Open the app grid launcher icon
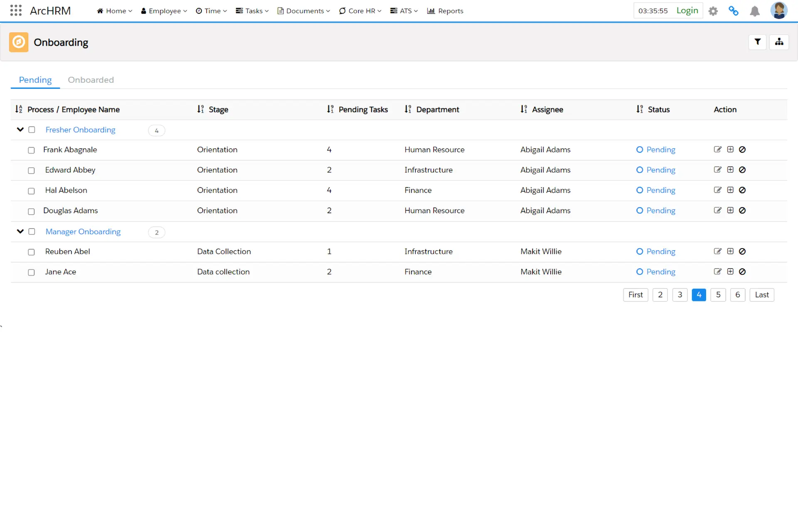Image resolution: width=798 pixels, height=532 pixels. pyautogui.click(x=16, y=10)
